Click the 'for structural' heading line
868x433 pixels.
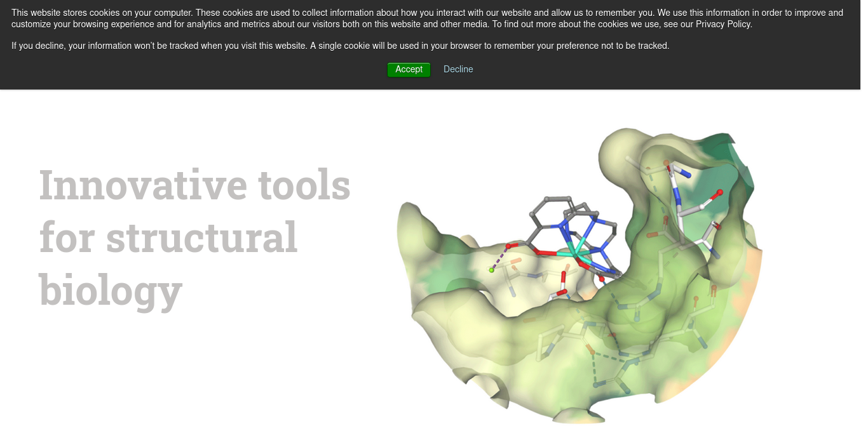click(x=168, y=237)
